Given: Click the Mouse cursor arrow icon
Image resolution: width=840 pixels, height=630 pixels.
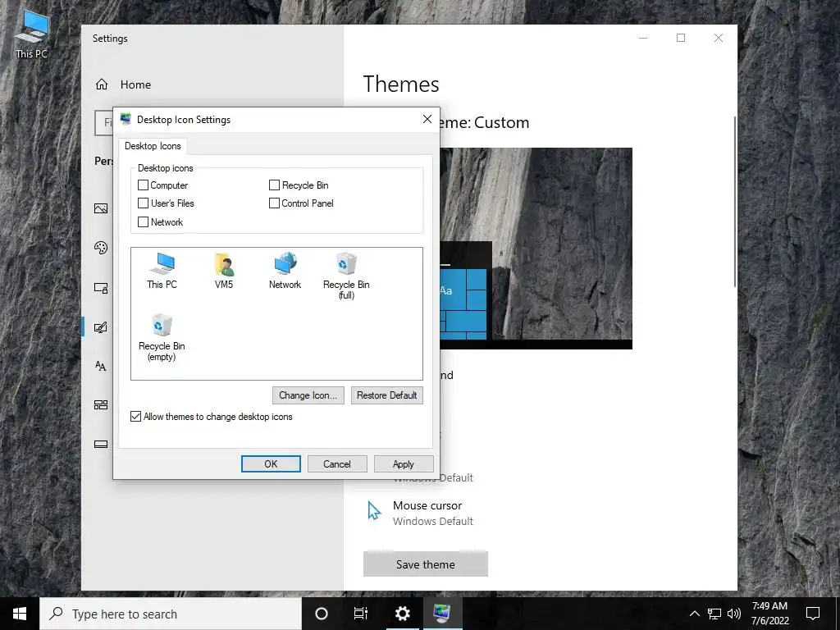Looking at the screenshot, I should (x=374, y=510).
